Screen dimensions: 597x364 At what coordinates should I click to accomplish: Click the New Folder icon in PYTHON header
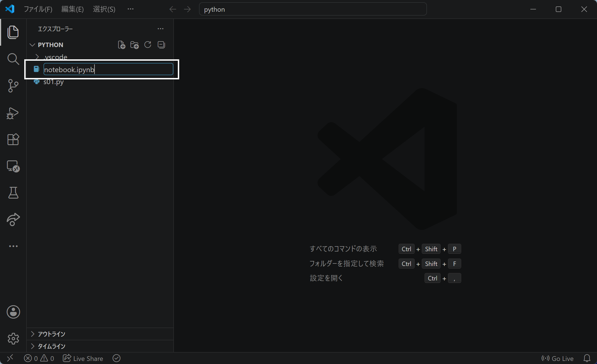(135, 45)
